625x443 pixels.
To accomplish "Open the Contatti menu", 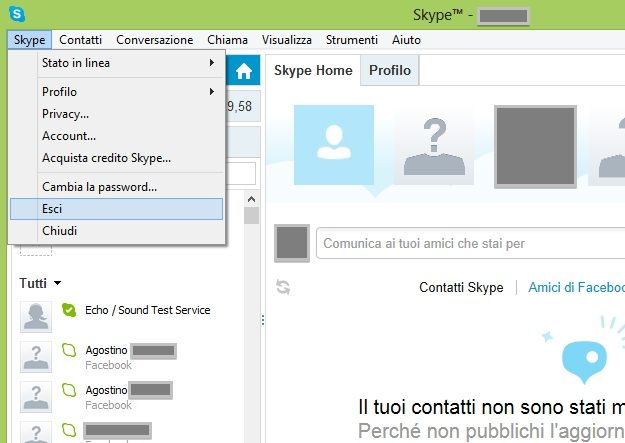I will point(81,40).
